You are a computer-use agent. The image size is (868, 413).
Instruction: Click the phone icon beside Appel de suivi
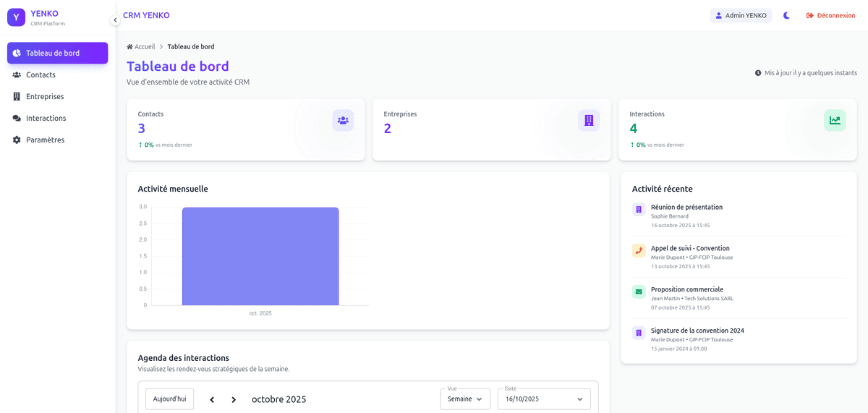click(639, 251)
